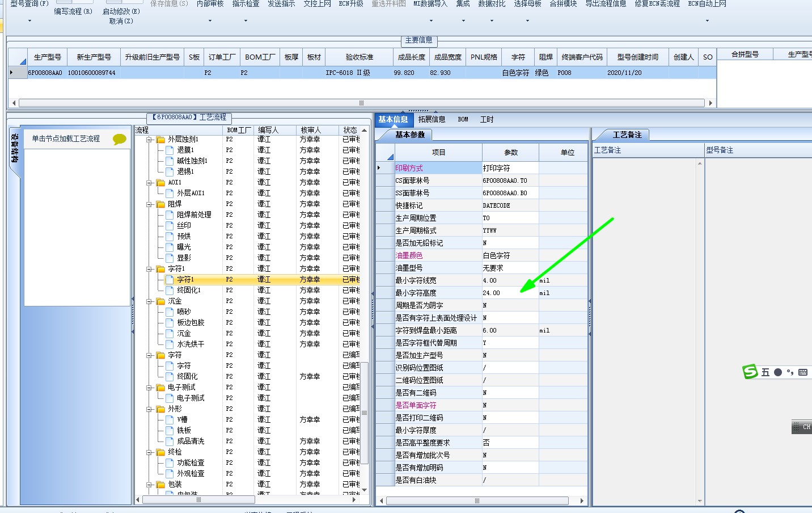Open the dropdown arrow under 指示检查
Image resolution: width=812 pixels, height=513 pixels.
pyautogui.click(x=246, y=21)
